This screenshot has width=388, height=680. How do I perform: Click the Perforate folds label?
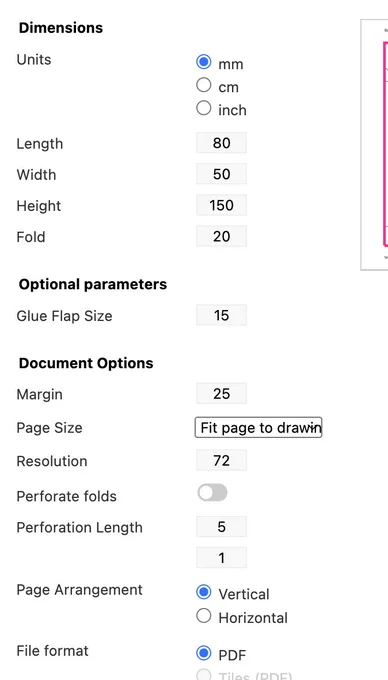[x=66, y=496]
